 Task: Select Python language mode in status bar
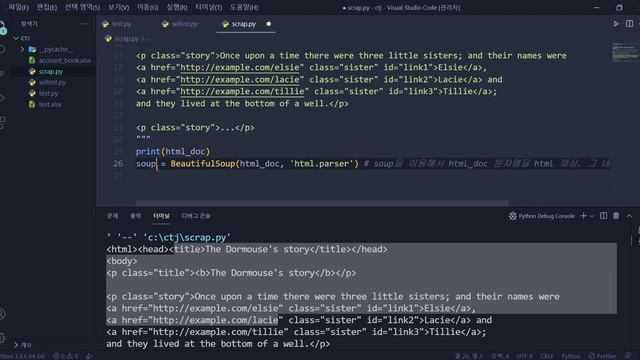point(571,356)
